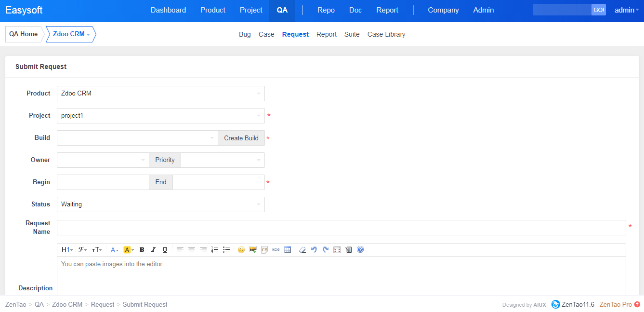Focus the top search box
Screen dimensions: 644x312
562,10
